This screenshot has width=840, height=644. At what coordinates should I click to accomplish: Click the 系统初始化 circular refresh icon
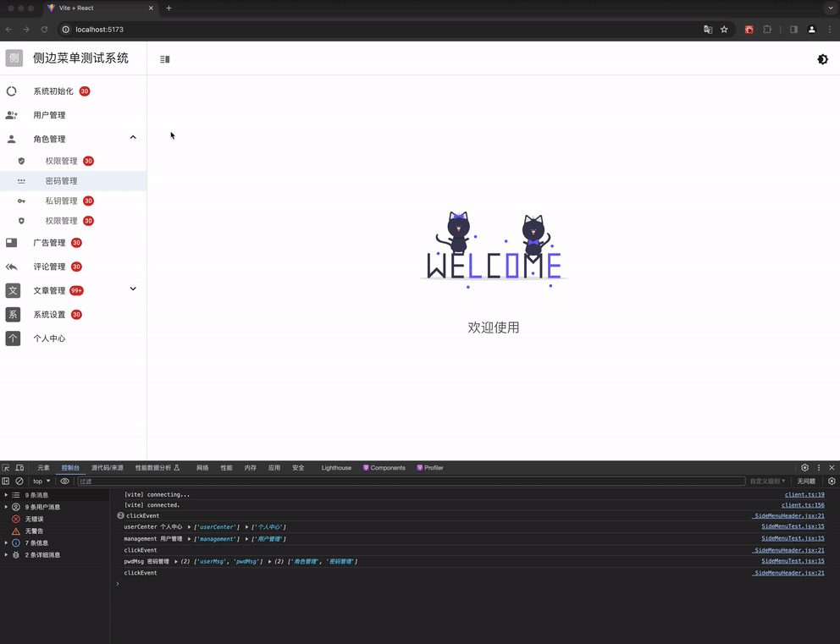12,91
